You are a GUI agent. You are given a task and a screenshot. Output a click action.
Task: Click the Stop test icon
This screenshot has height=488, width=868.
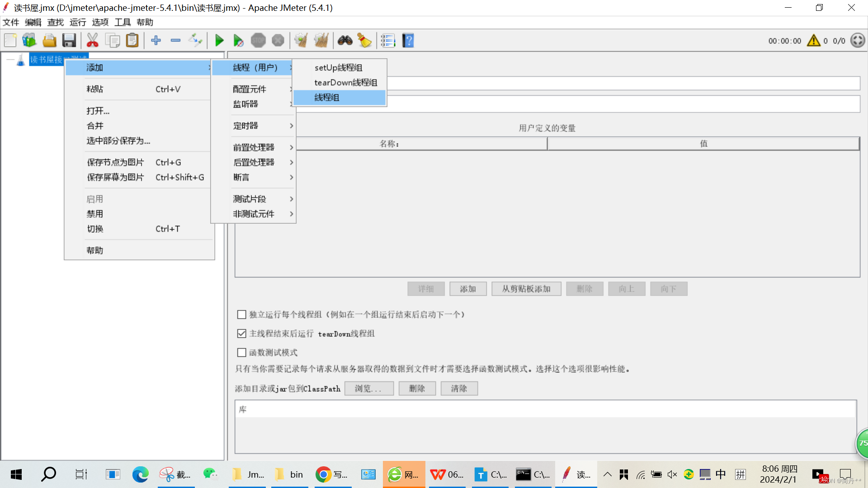pyautogui.click(x=258, y=41)
